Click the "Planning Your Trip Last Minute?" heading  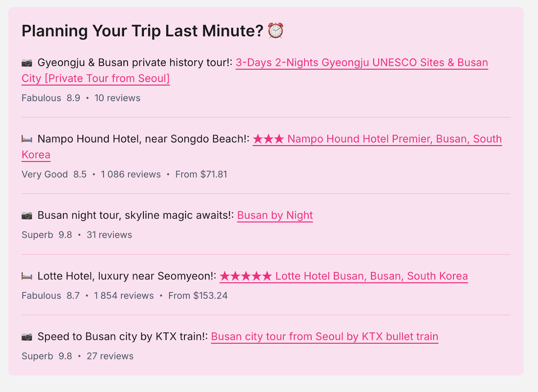pos(142,31)
